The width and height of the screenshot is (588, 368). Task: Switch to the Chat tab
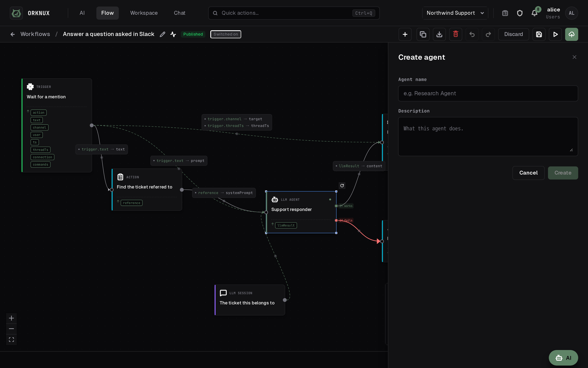(179, 13)
